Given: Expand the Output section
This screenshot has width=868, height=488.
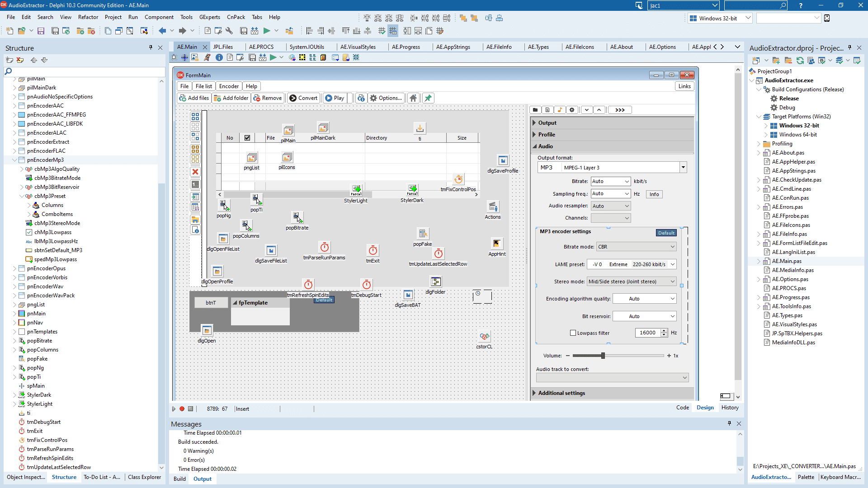Looking at the screenshot, I should [x=534, y=123].
